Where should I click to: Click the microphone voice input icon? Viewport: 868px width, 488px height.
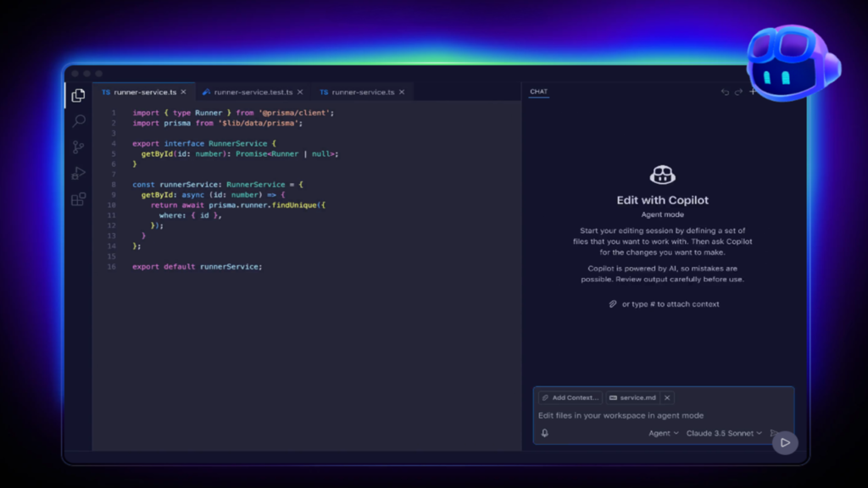click(x=545, y=433)
